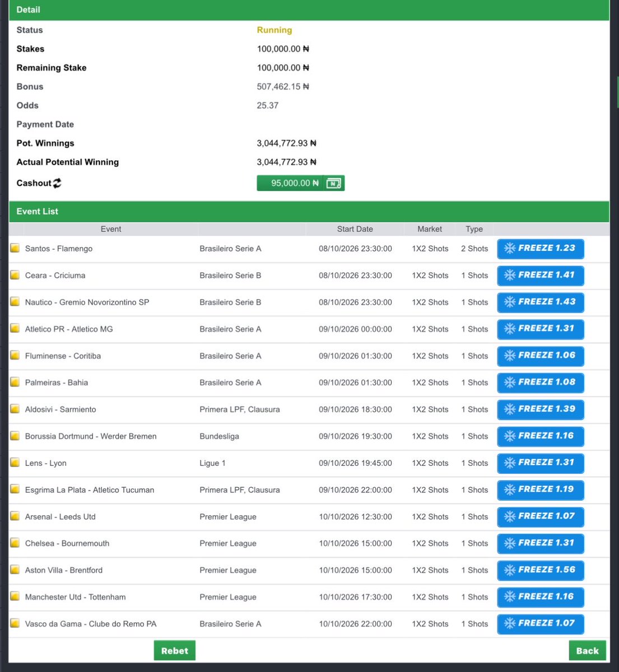The height and width of the screenshot is (672, 619).
Task: Freeze Santos - Flamengo at 1.23
Action: coord(541,249)
